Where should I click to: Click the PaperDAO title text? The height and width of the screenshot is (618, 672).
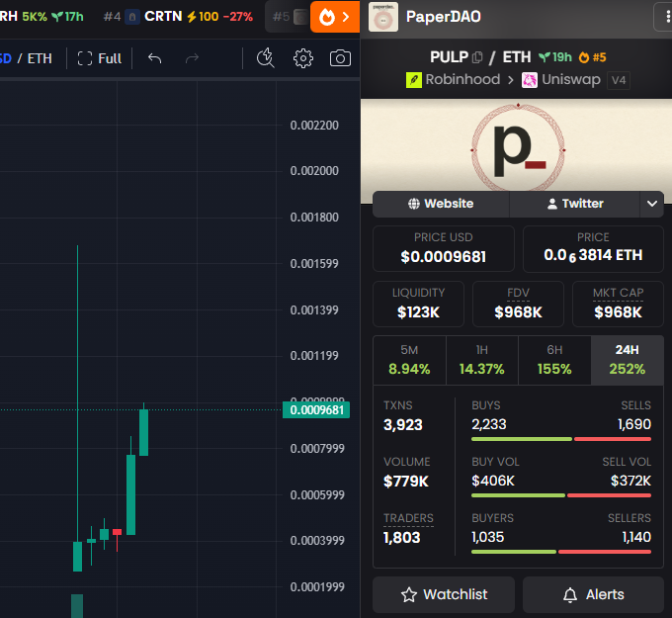(443, 17)
